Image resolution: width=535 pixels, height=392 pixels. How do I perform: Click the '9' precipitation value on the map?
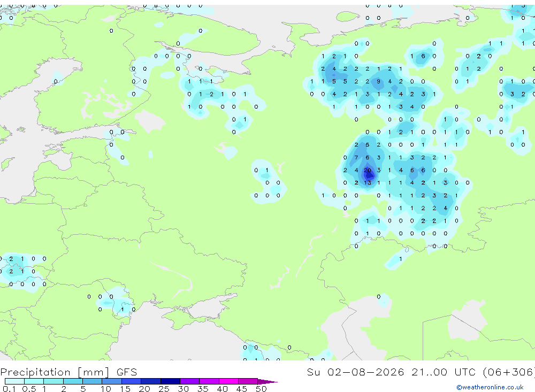click(x=378, y=81)
